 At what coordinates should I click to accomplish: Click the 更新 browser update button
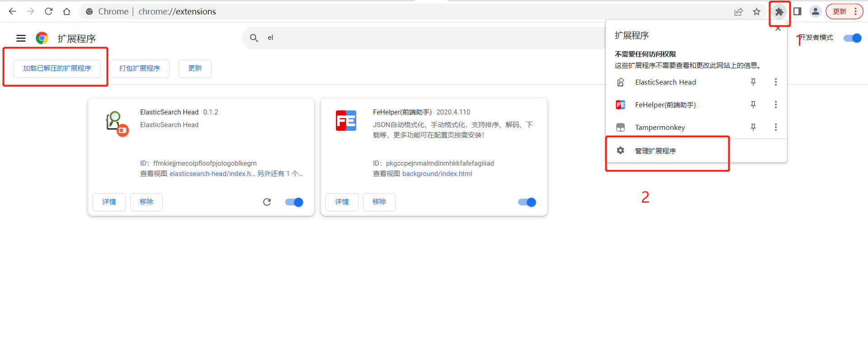click(844, 11)
